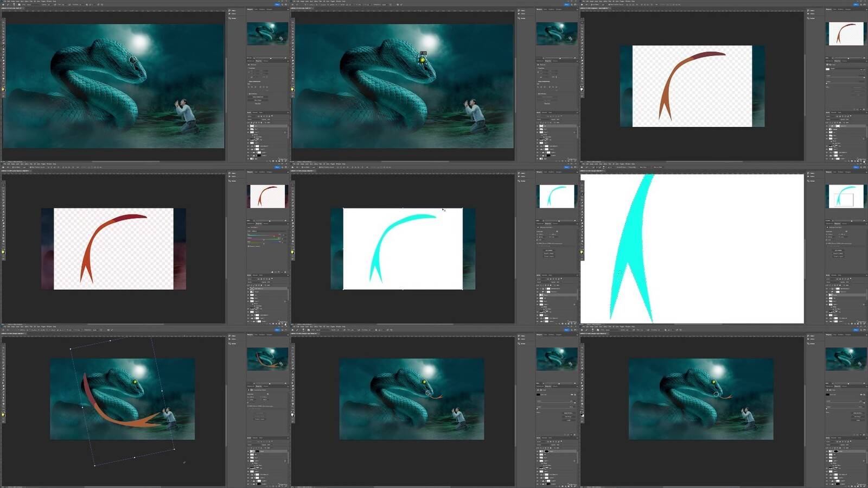Viewport: 868px width, 488px height.
Task: Click the Share button in the full cyan-shape window
Action: tap(566, 167)
